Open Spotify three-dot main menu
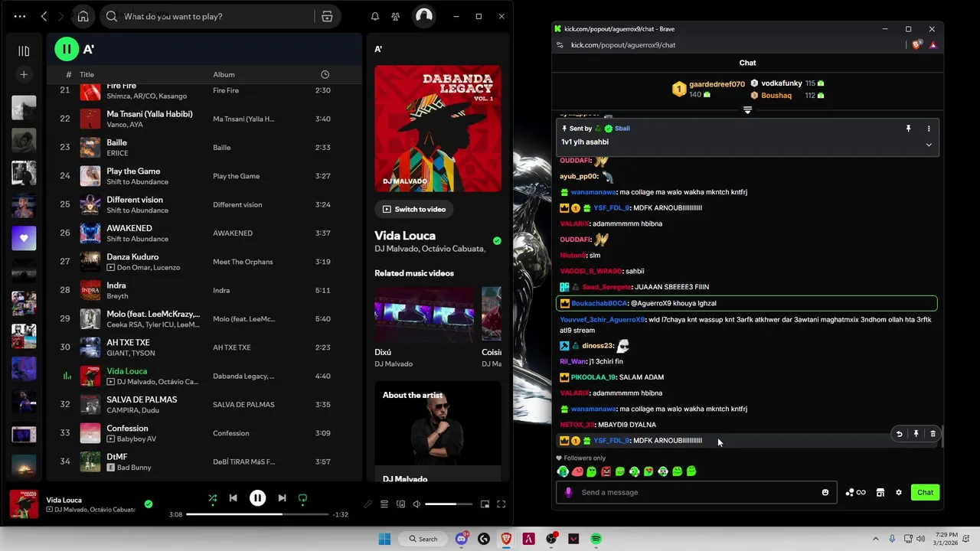980x551 pixels. click(19, 16)
